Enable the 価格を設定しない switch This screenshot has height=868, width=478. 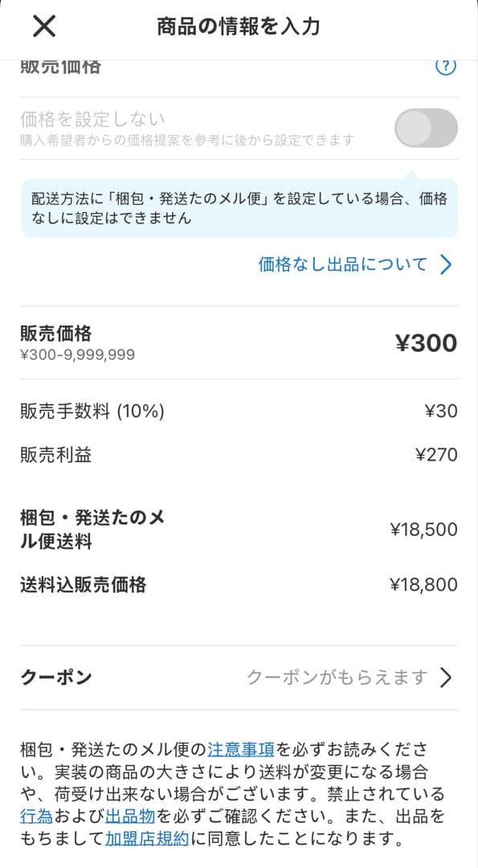pos(425,127)
